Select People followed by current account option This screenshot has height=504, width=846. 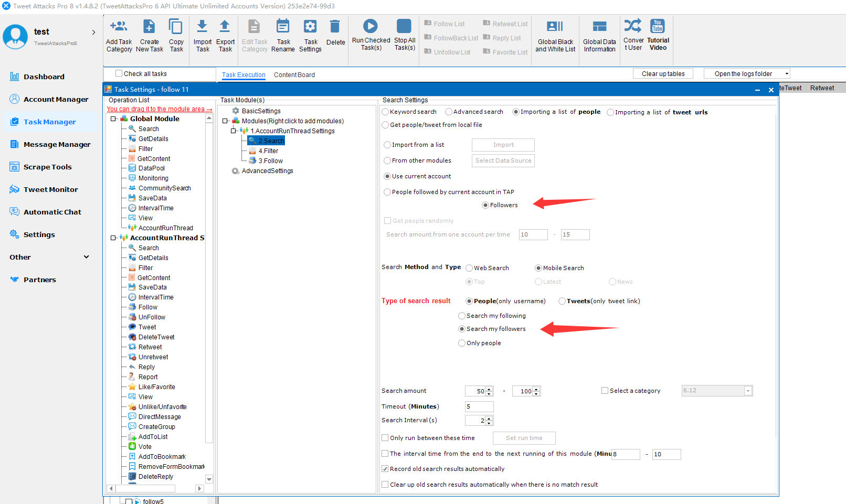click(x=387, y=192)
